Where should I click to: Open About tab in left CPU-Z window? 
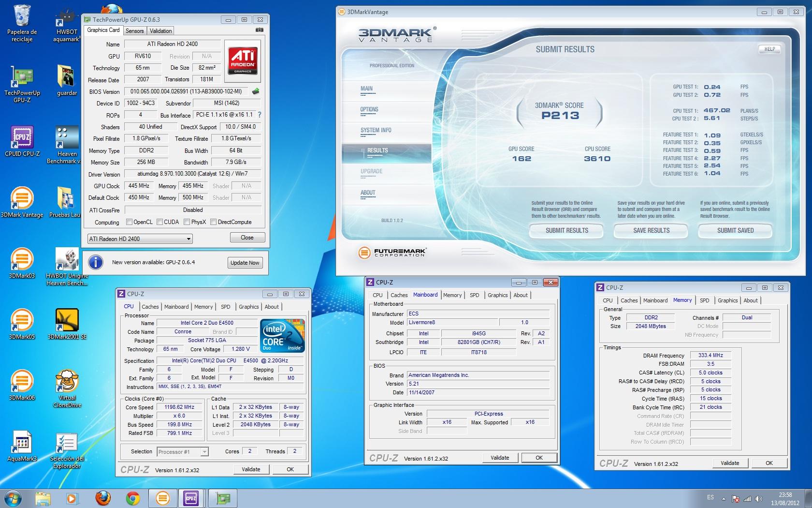272,307
